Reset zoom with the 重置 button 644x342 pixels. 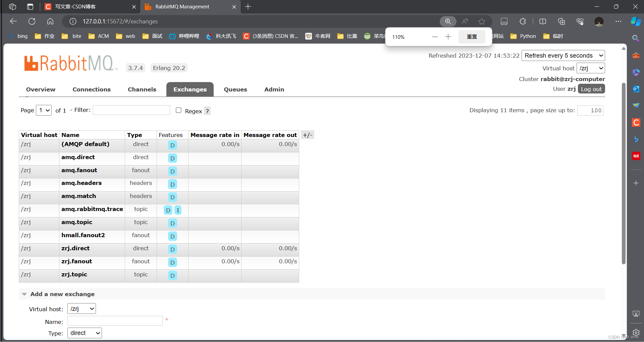472,37
